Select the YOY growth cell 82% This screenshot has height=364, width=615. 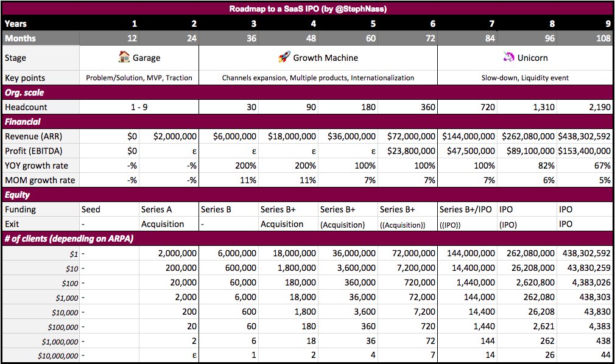click(527, 166)
